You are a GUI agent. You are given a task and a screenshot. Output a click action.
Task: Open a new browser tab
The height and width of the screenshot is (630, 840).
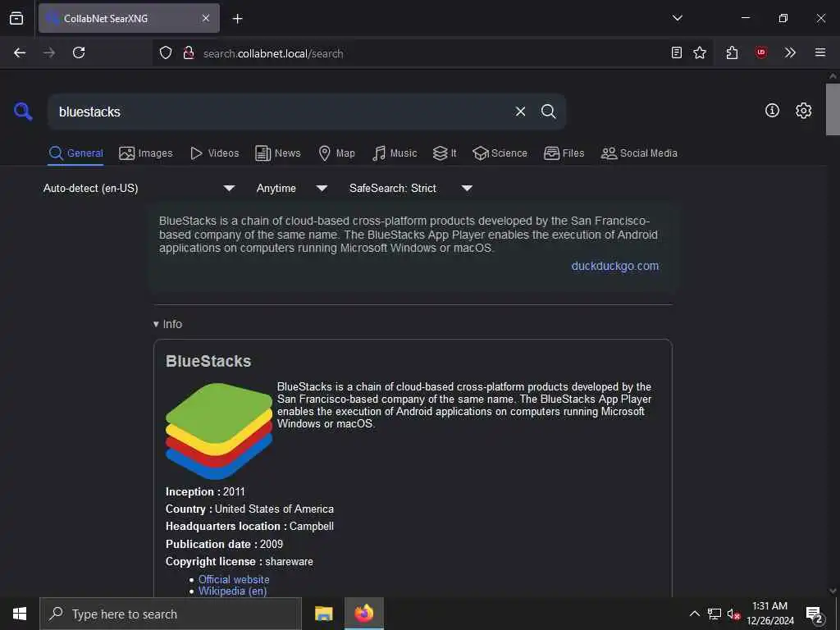(x=237, y=19)
